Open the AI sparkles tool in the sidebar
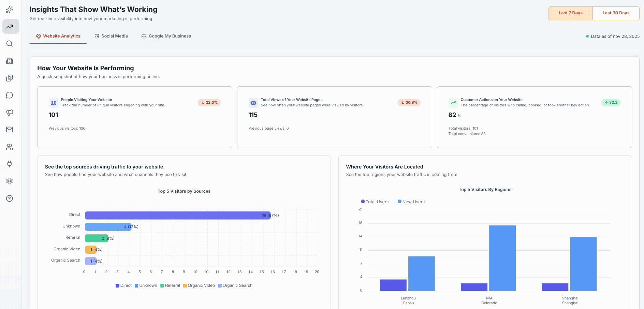Image resolution: width=644 pixels, height=309 pixels. click(10, 10)
